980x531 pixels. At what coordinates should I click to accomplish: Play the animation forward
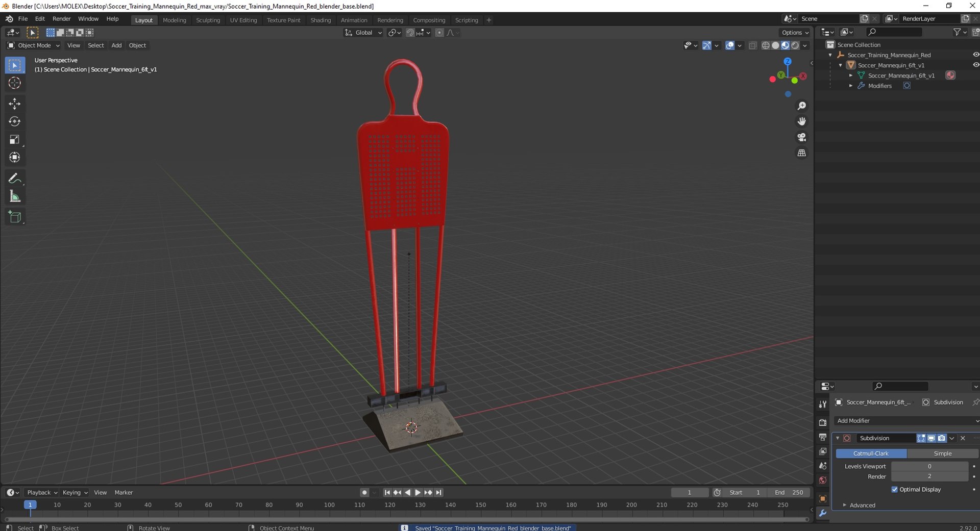pos(418,493)
